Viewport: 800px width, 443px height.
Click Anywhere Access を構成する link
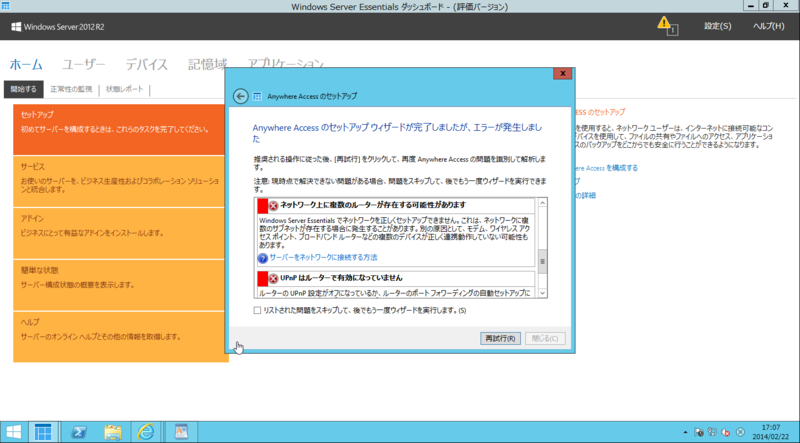pyautogui.click(x=606, y=168)
